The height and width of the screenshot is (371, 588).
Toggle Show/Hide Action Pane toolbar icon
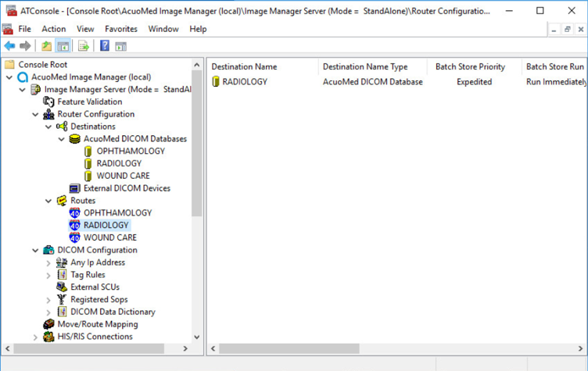120,46
